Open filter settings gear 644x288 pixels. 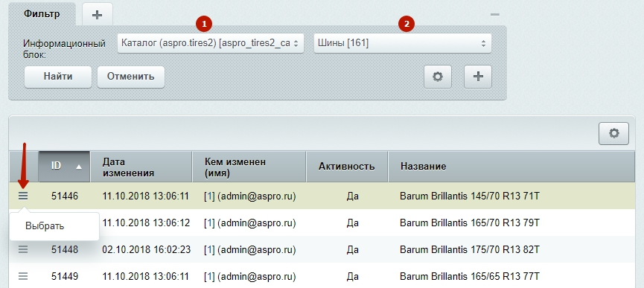(438, 77)
